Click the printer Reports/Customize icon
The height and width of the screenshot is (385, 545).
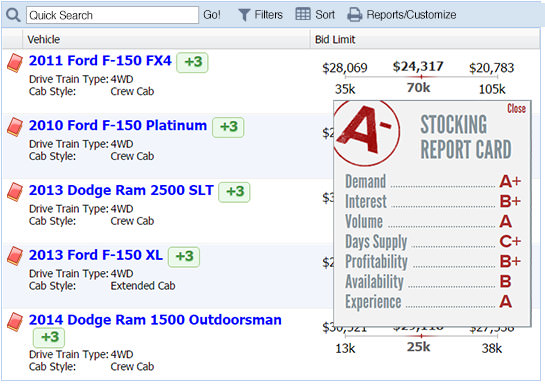pos(355,15)
